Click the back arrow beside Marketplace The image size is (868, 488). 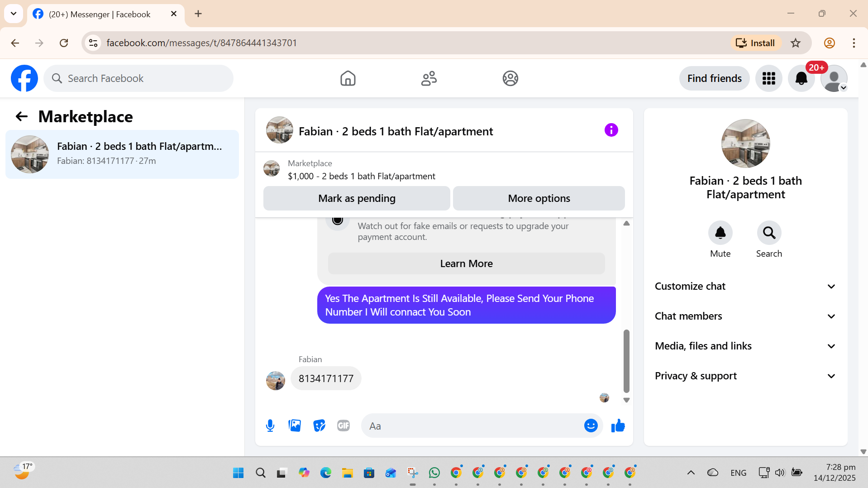[x=22, y=116]
